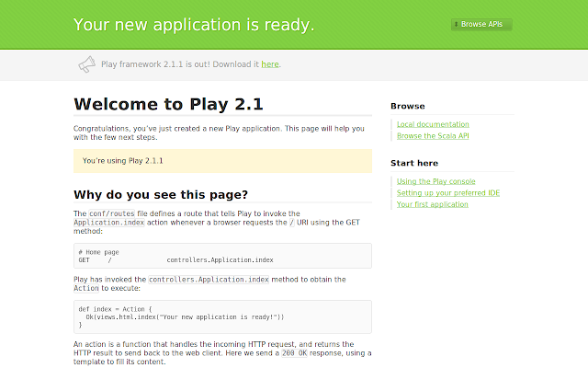588x368 pixels.
Task: Click the inline 'Action' code text
Action: [86, 288]
